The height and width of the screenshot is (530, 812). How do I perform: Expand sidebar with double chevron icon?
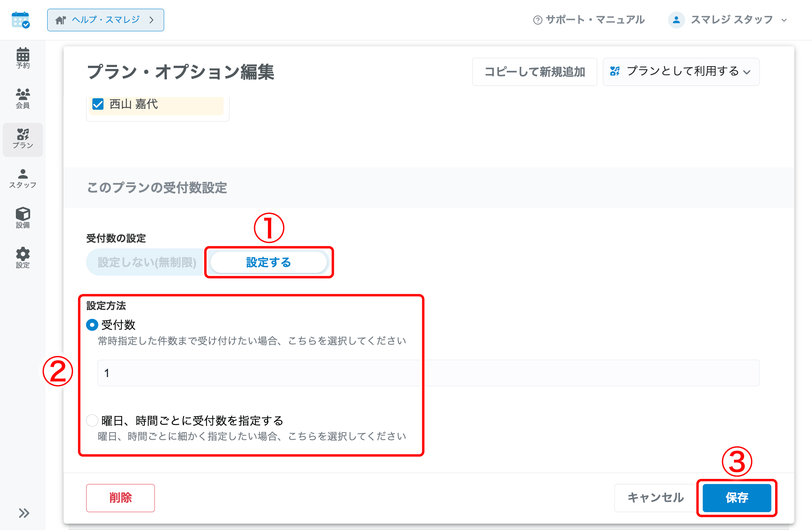coord(24,513)
